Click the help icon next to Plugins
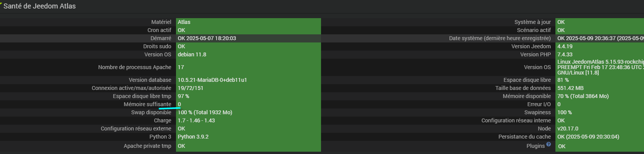 tap(548, 144)
